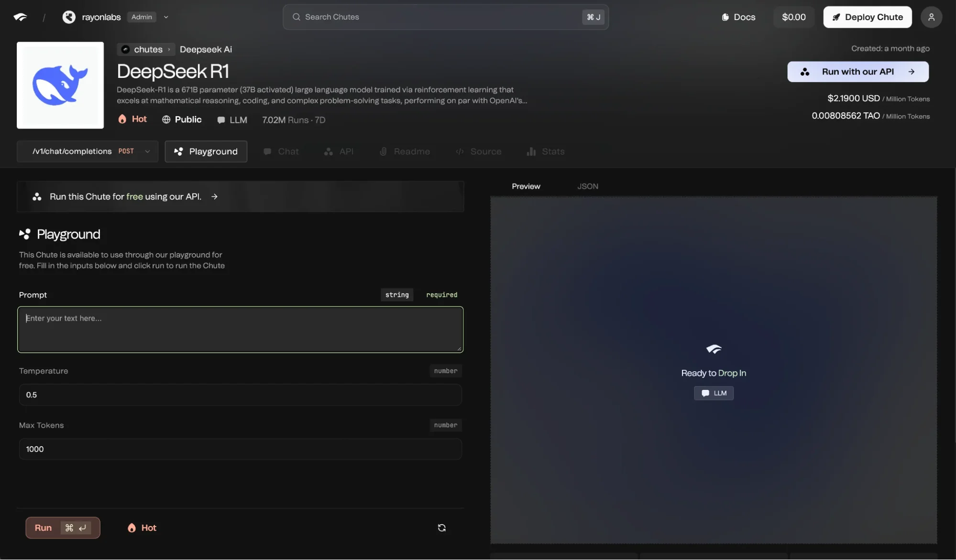Viewport: 956px width, 560px height.
Task: Click the Readme paperclip icon
Action: 383,151
